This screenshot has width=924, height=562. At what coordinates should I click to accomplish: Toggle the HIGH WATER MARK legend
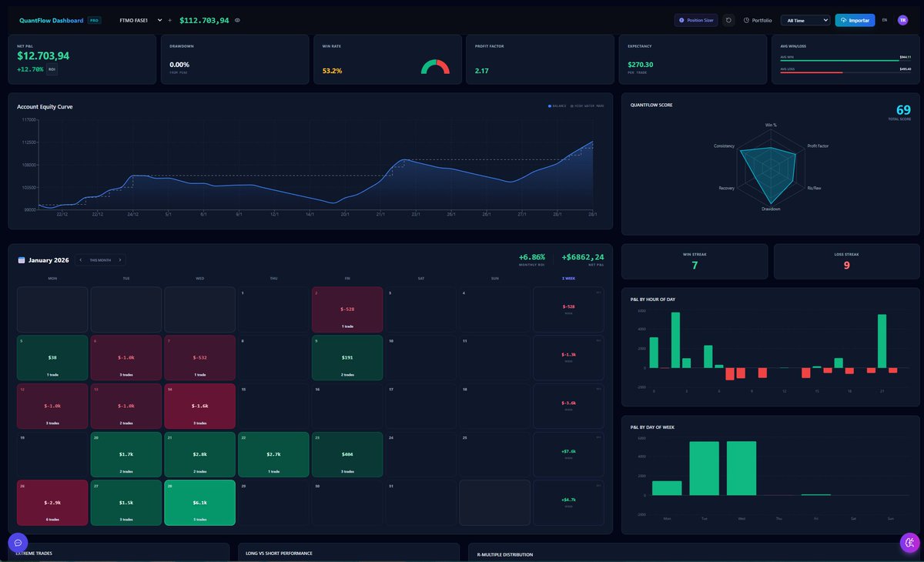point(587,106)
